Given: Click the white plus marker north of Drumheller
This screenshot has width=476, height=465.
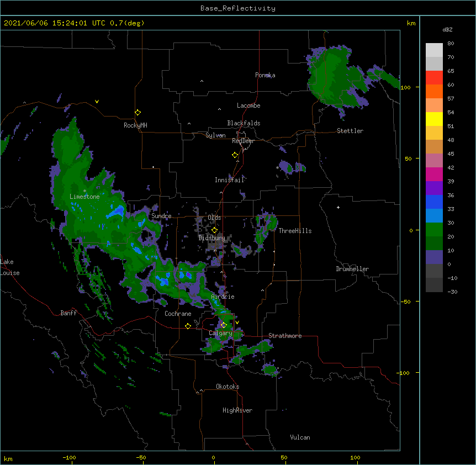Looking at the screenshot, I should [x=338, y=207].
